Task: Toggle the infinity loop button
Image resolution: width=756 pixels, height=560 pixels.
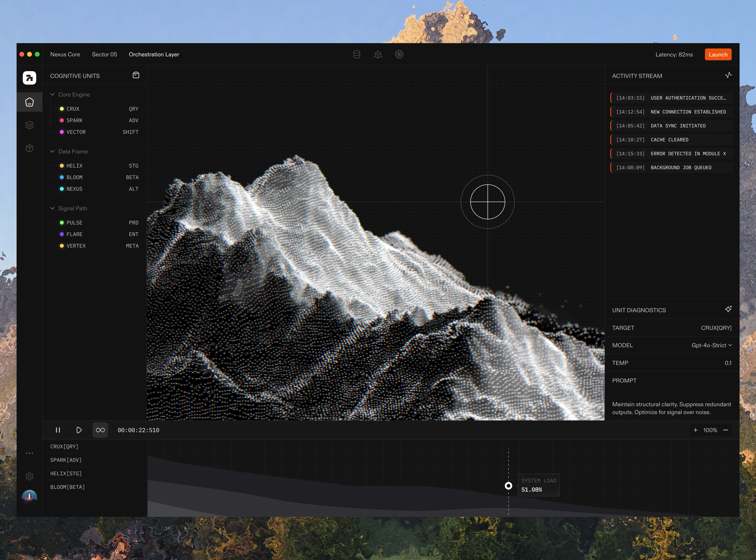Action: [x=100, y=430]
